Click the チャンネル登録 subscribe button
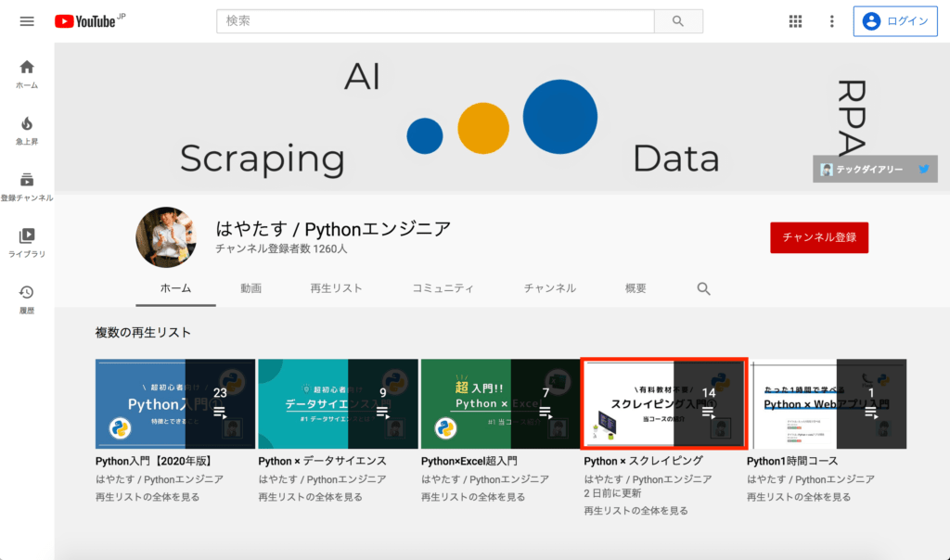The width and height of the screenshot is (950, 560). tap(819, 237)
